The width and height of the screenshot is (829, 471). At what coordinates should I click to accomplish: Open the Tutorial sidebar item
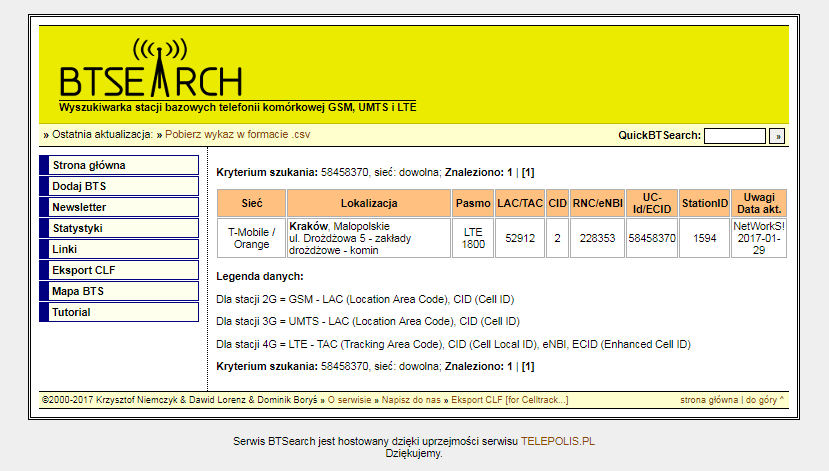[x=119, y=312]
